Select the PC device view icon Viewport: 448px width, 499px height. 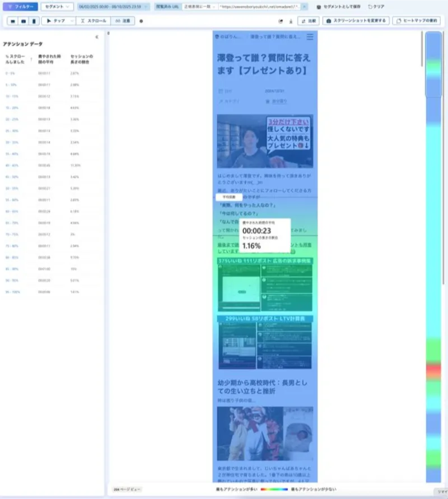13,21
